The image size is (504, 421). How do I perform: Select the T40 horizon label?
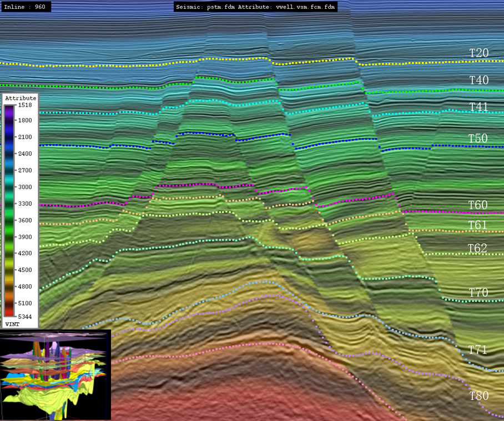pyautogui.click(x=478, y=80)
